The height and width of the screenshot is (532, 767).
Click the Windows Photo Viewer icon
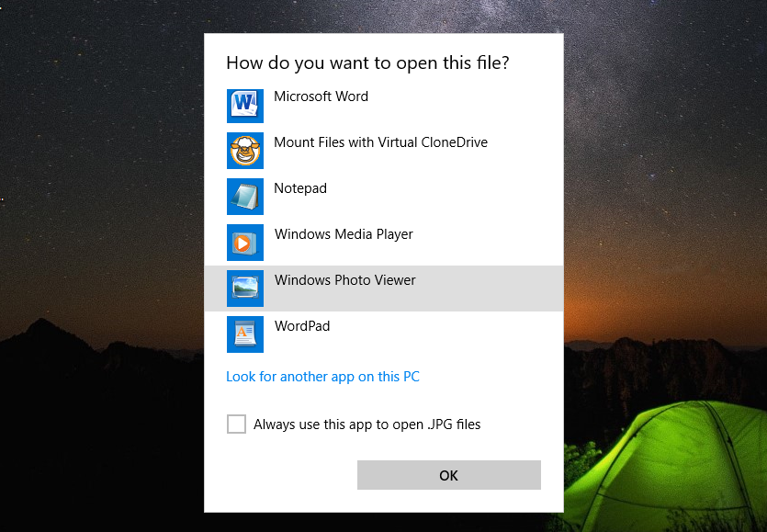(x=244, y=289)
